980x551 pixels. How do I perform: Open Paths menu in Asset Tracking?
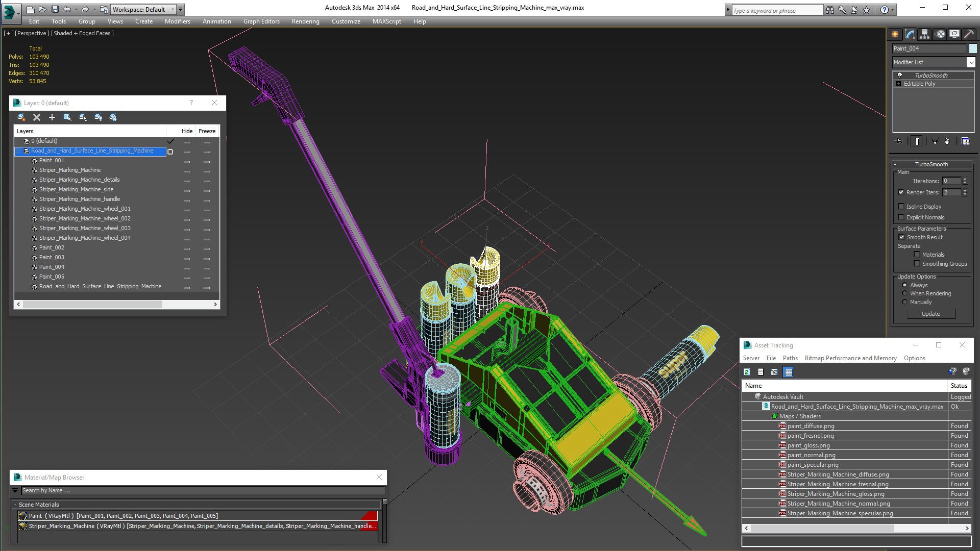790,358
